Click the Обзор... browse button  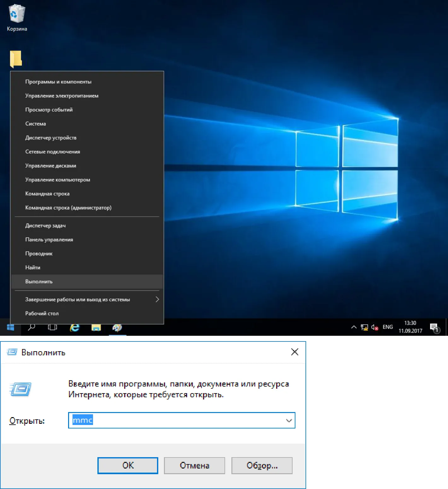[x=262, y=465]
